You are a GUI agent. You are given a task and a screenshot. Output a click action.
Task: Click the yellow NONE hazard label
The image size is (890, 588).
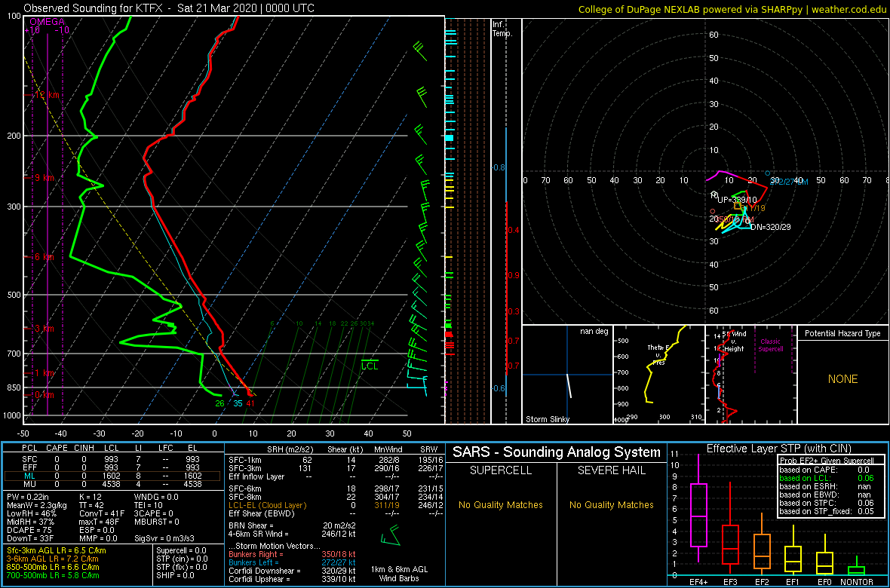click(842, 379)
